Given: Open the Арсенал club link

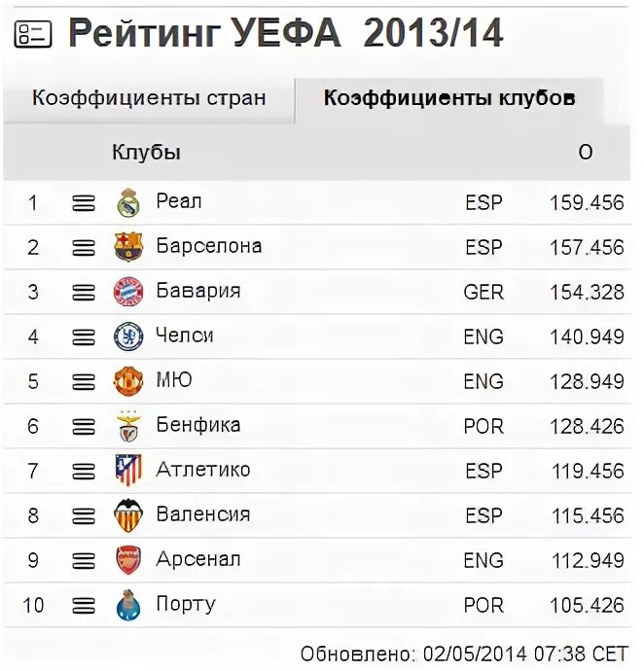Looking at the screenshot, I should (198, 560).
